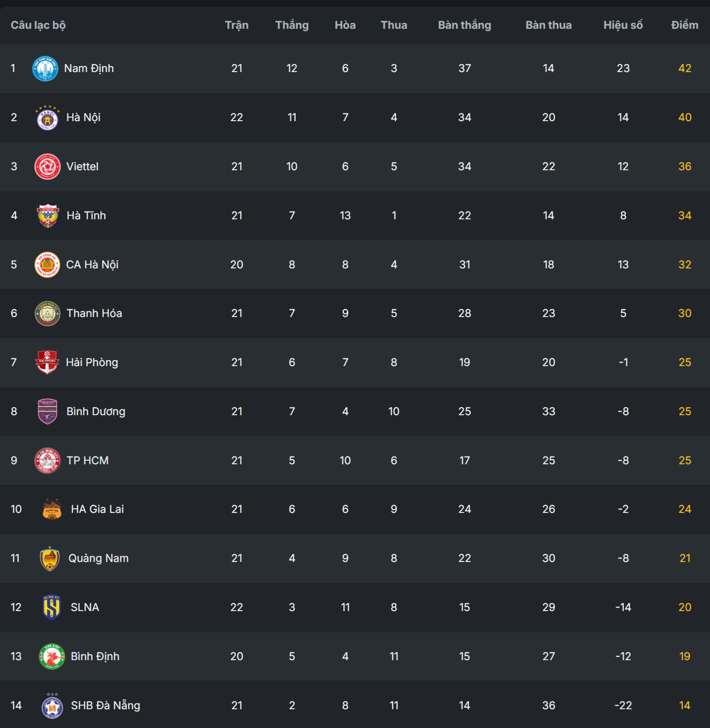The width and height of the screenshot is (710, 728).
Task: Open the Bình Dương club badge
Action: [48, 411]
